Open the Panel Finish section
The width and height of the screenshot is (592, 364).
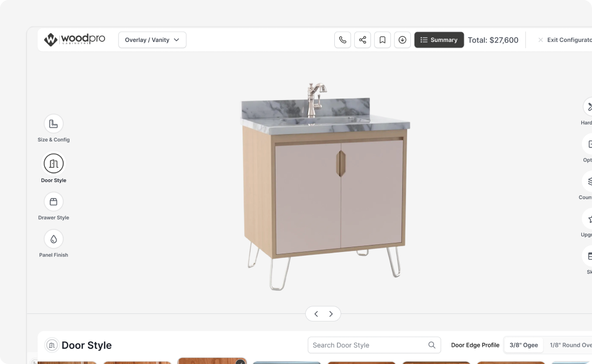pyautogui.click(x=53, y=244)
